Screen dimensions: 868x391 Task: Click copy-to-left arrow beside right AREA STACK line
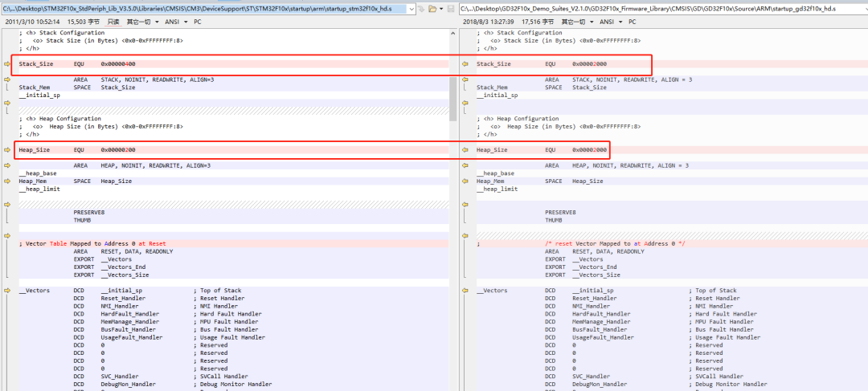tap(465, 79)
